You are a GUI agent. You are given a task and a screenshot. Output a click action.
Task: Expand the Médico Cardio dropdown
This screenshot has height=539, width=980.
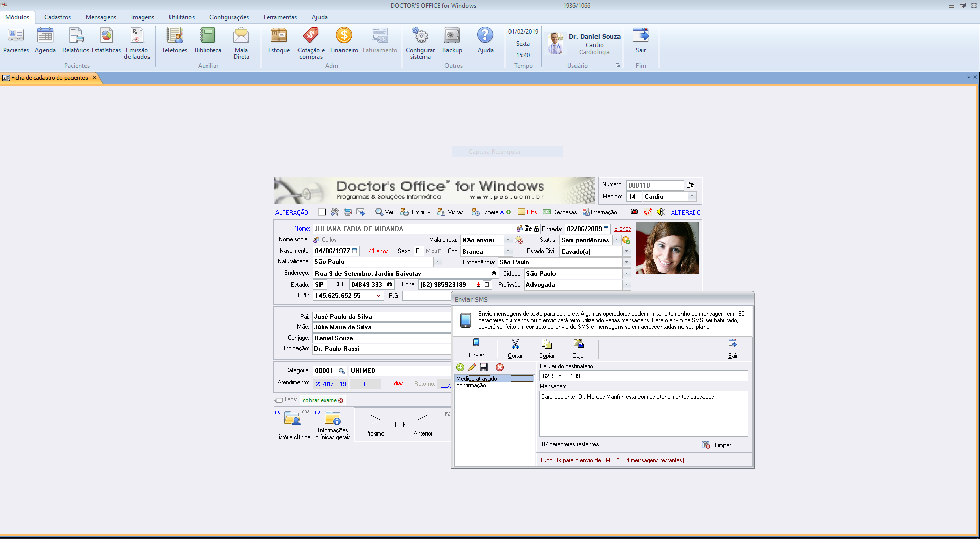tap(692, 196)
